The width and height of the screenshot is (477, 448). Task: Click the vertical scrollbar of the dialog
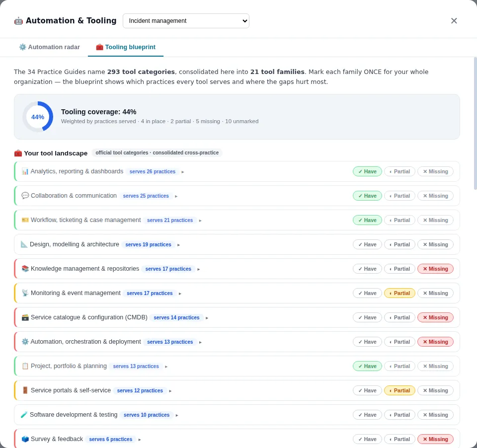(475, 123)
